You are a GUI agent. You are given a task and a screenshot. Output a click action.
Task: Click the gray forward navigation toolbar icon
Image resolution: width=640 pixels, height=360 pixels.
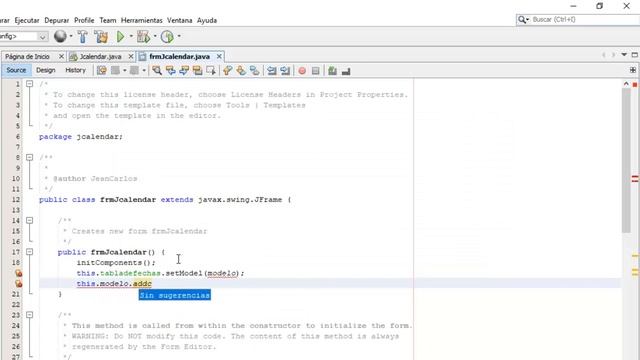134,71
